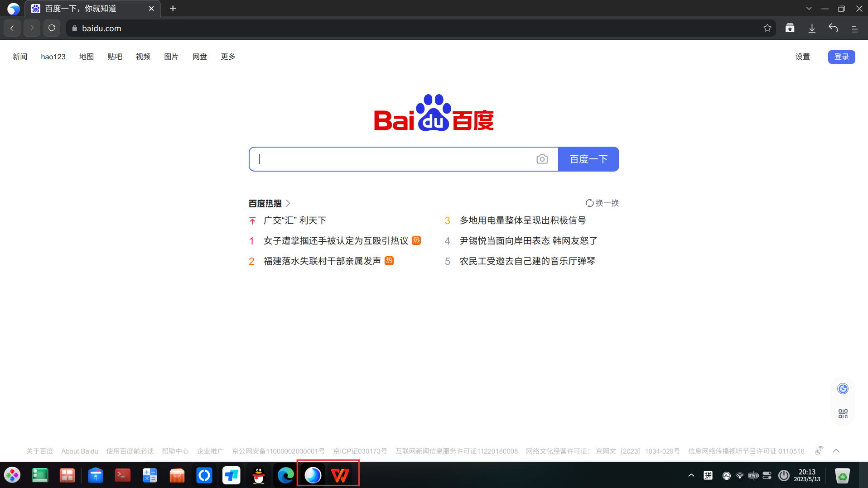Viewport: 868px width, 488px height.
Task: Click the 登录 button
Action: (841, 57)
